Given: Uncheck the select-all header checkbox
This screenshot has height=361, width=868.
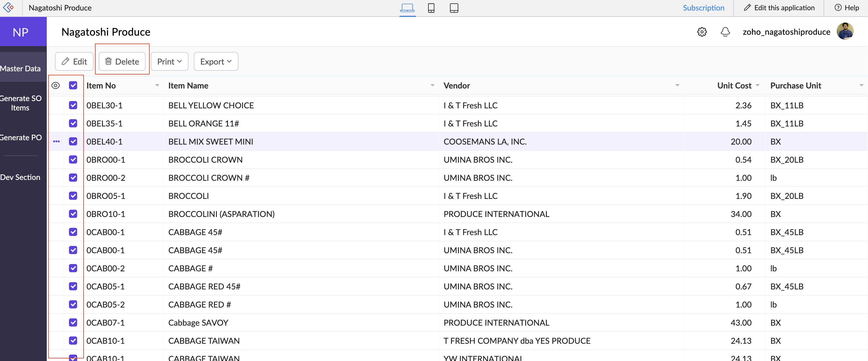Looking at the screenshot, I should tap(73, 86).
